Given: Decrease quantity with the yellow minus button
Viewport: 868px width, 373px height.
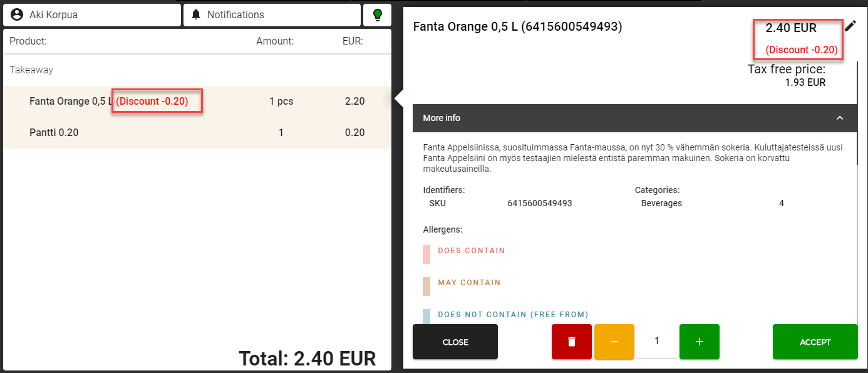Looking at the screenshot, I should point(614,342).
